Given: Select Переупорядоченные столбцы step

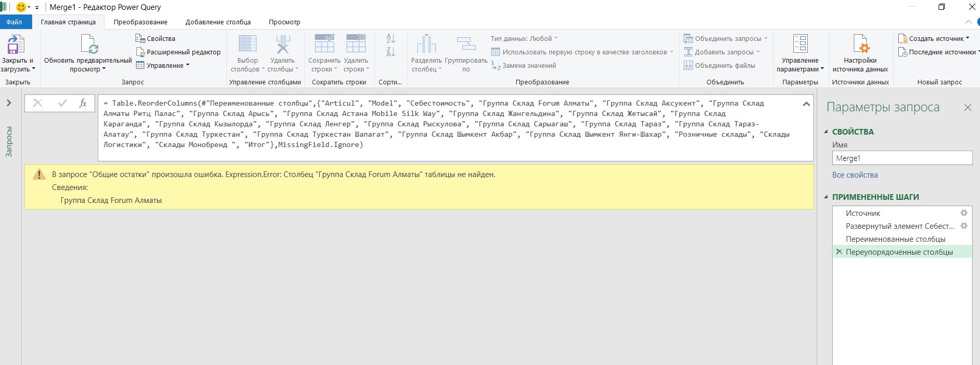Looking at the screenshot, I should tap(902, 252).
